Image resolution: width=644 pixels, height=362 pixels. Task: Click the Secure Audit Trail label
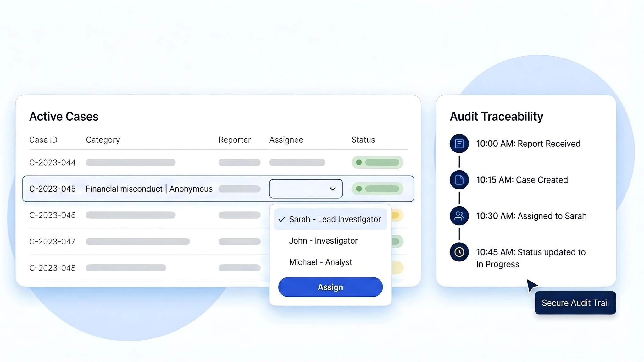[575, 303]
